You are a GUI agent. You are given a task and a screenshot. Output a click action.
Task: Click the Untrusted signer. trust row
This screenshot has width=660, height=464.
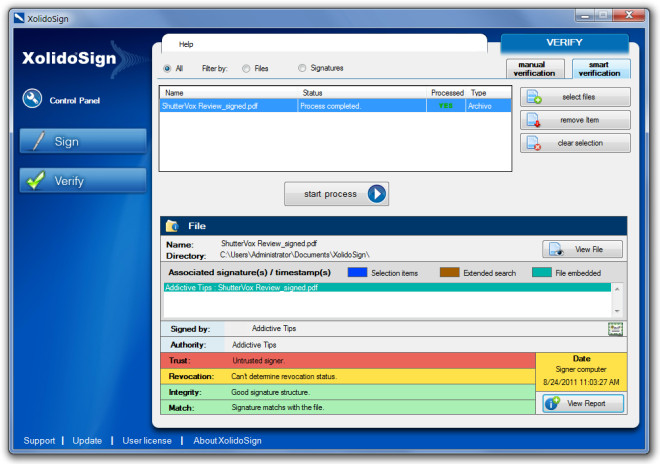pyautogui.click(x=348, y=360)
